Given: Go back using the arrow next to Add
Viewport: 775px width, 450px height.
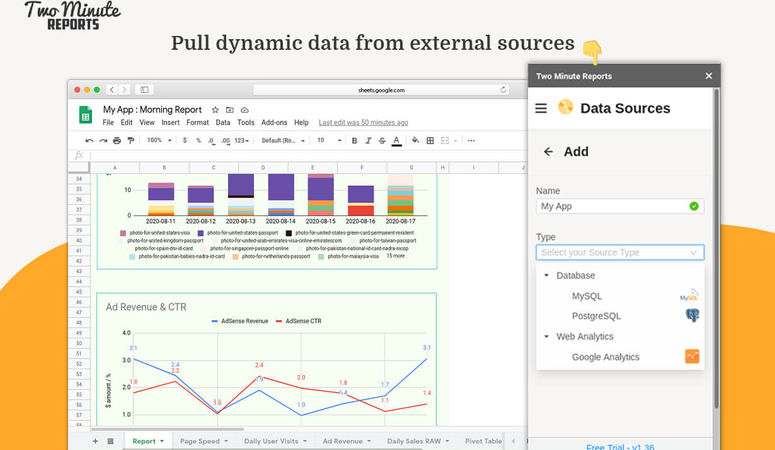Looking at the screenshot, I should pos(548,152).
